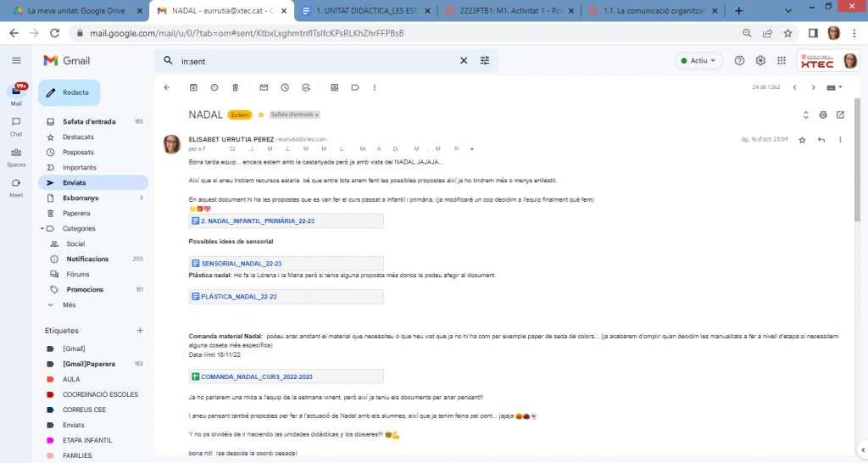This screenshot has width=868, height=463.
Task: Archive this NADAL conversation
Action: point(193,87)
